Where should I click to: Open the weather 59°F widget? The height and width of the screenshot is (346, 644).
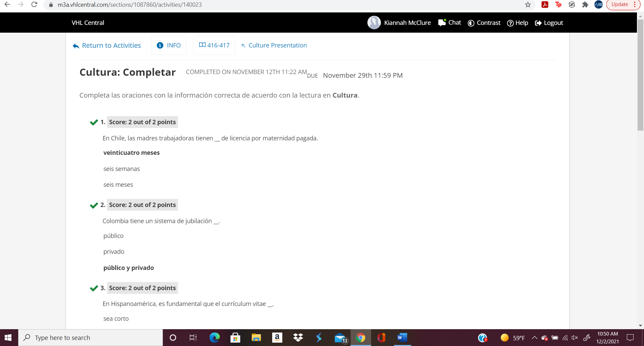pyautogui.click(x=512, y=338)
